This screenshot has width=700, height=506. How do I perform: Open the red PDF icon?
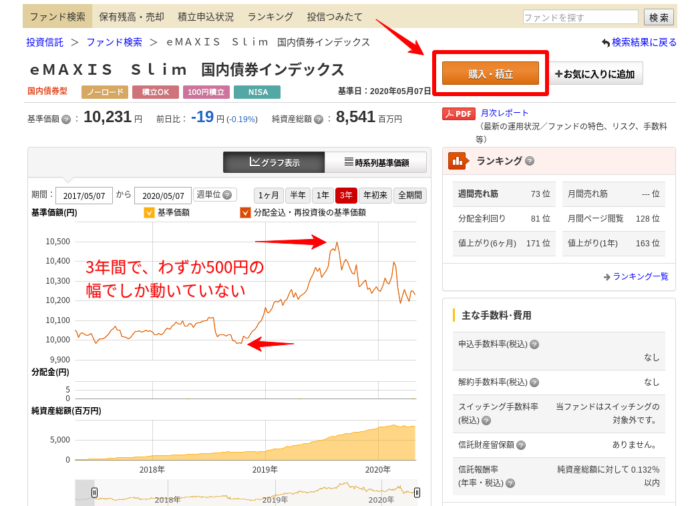click(x=458, y=113)
